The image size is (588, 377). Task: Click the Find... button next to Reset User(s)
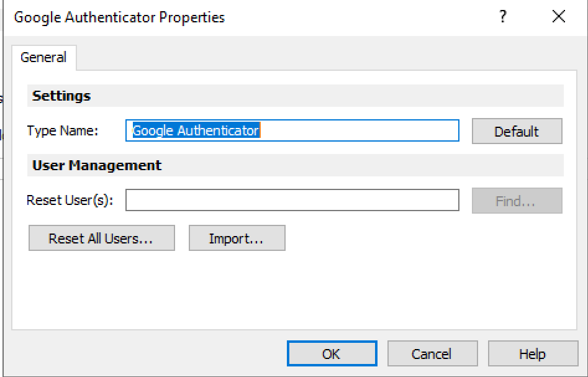[x=517, y=201]
